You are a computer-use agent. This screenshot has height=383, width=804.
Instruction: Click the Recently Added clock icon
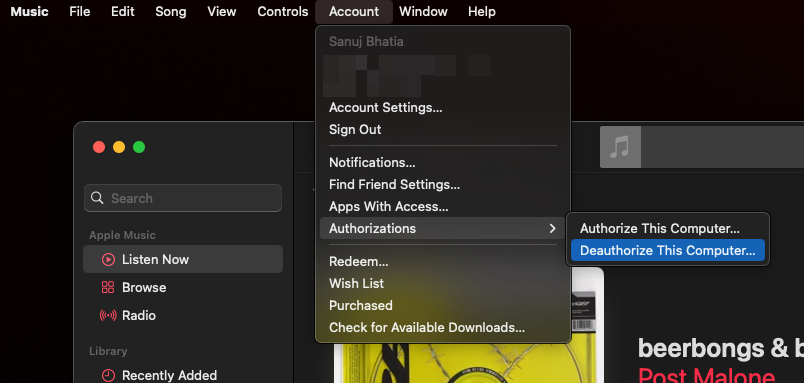tap(108, 375)
